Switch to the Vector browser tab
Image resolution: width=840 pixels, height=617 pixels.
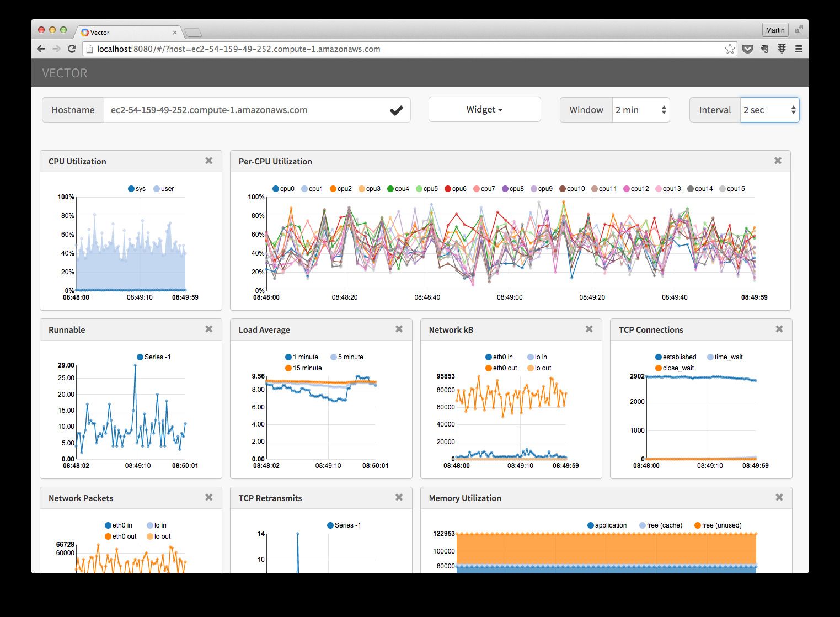[x=128, y=33]
